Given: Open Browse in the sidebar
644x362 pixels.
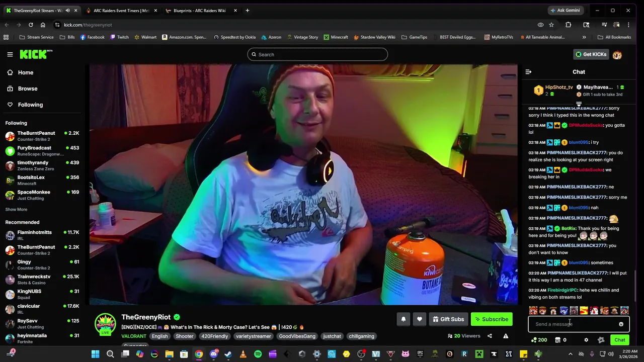Looking at the screenshot, I should click(22, 88).
